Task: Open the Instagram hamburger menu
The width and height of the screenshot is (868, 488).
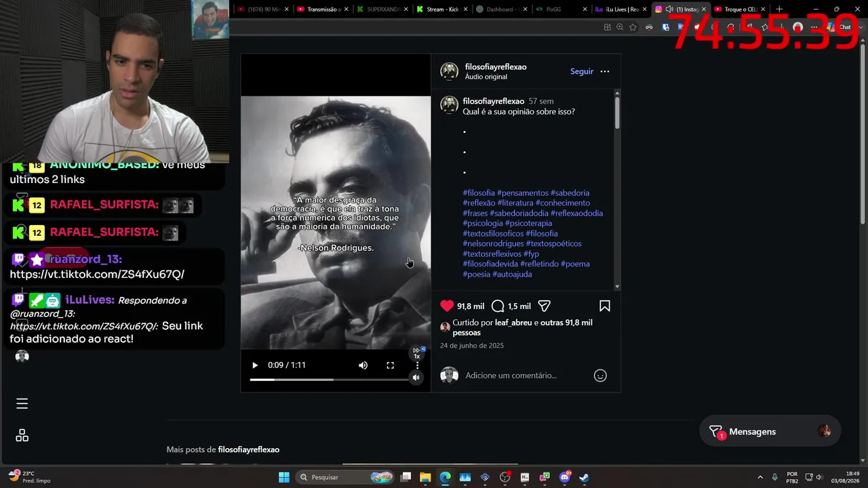Action: pos(22,404)
